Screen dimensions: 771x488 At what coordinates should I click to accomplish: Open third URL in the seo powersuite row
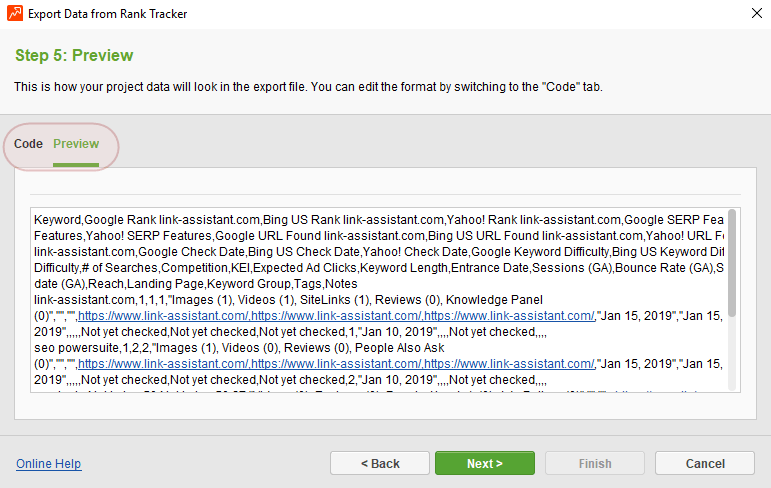click(510, 364)
